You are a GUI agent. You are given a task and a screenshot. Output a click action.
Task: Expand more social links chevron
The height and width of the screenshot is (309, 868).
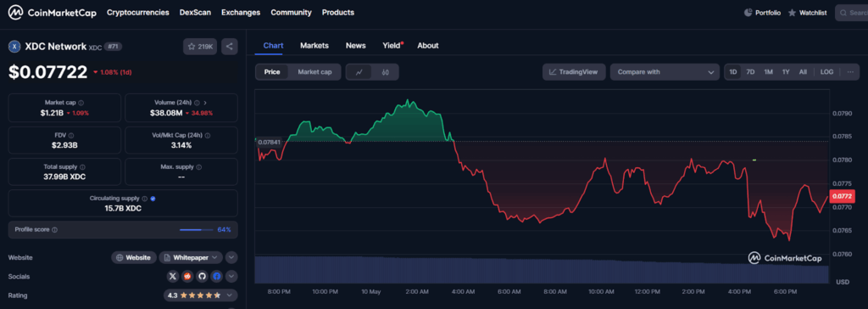coord(231,276)
